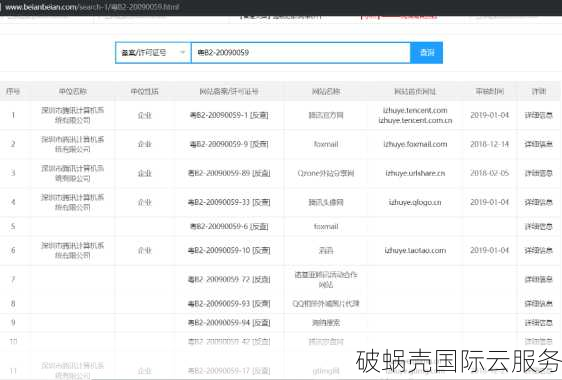This screenshot has height=380, width=562.
Task: Click site name foxmail in the izhuye.foxmail.com row
Action: tap(326, 144)
